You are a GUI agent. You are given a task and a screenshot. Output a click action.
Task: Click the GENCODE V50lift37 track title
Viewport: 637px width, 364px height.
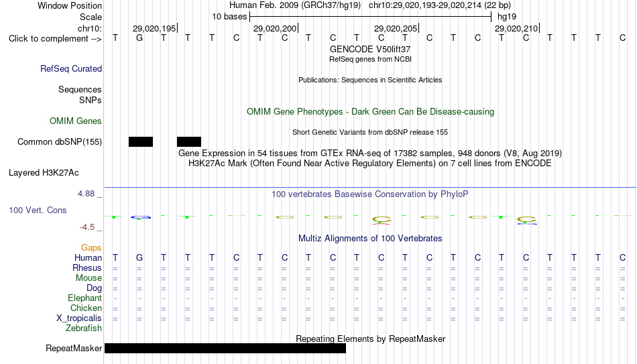click(x=370, y=49)
